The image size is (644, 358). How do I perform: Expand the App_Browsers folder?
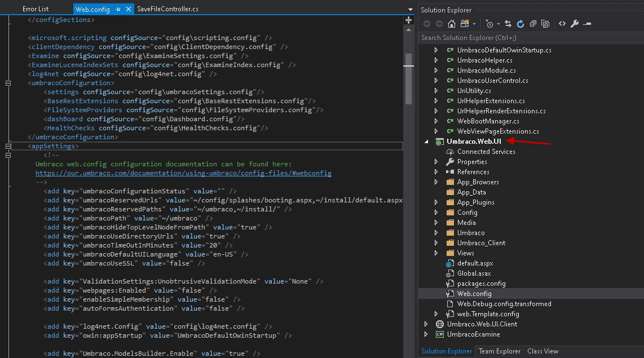point(436,182)
